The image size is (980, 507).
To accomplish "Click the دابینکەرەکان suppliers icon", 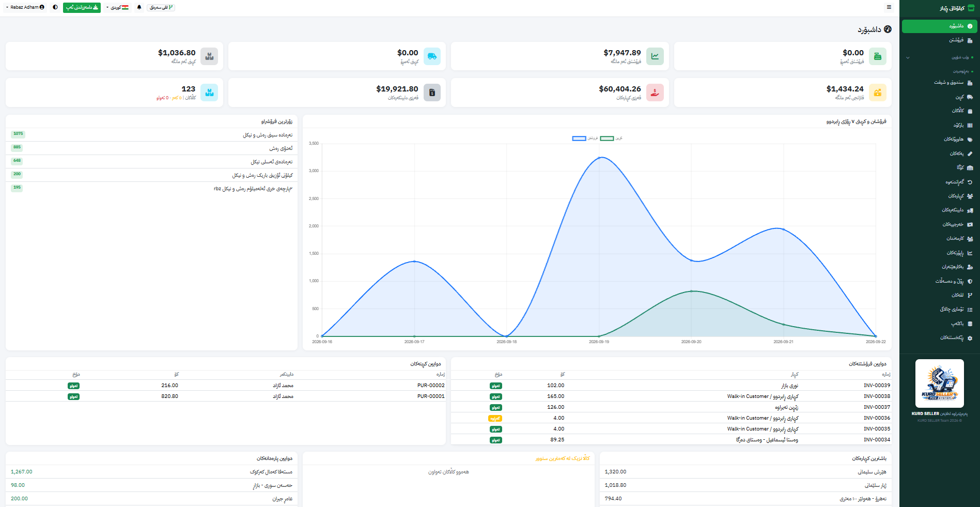I will pyautogui.click(x=970, y=210).
